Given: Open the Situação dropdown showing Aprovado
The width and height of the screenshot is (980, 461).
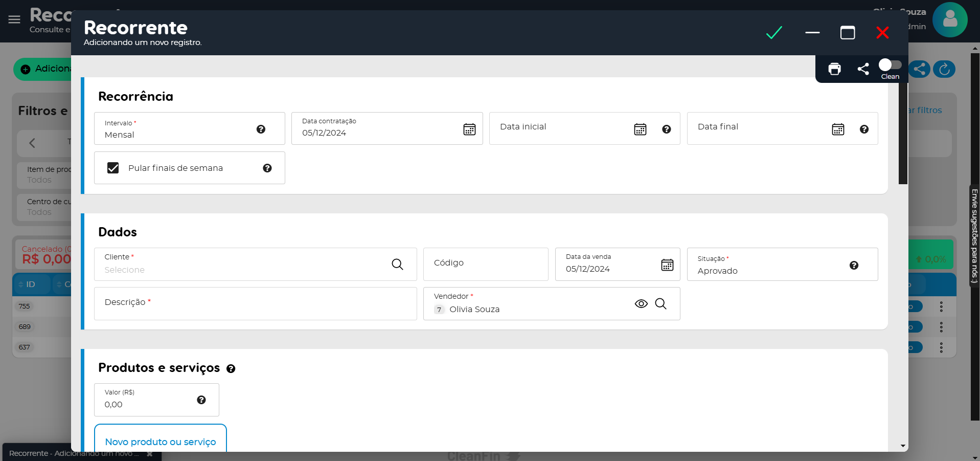Looking at the screenshot, I should (x=767, y=265).
